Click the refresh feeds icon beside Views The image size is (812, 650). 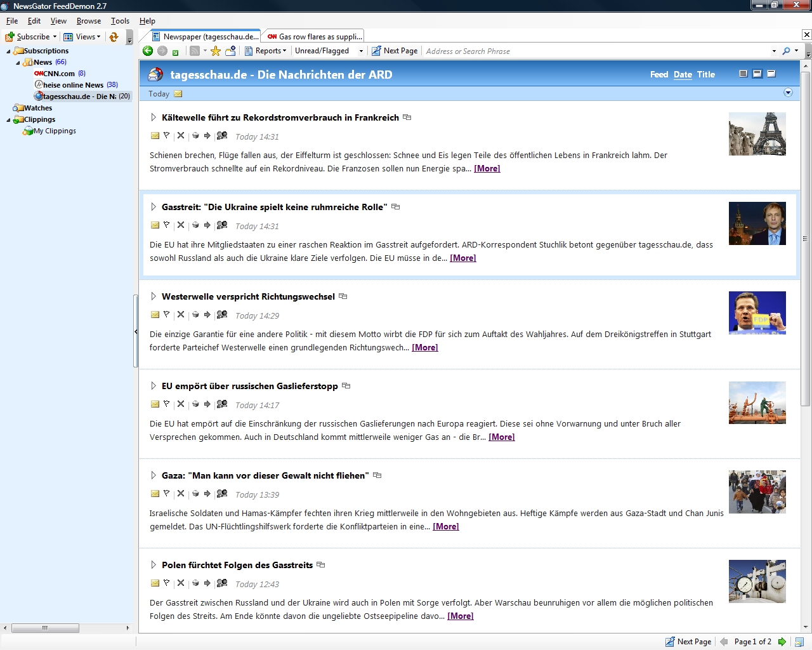click(114, 37)
